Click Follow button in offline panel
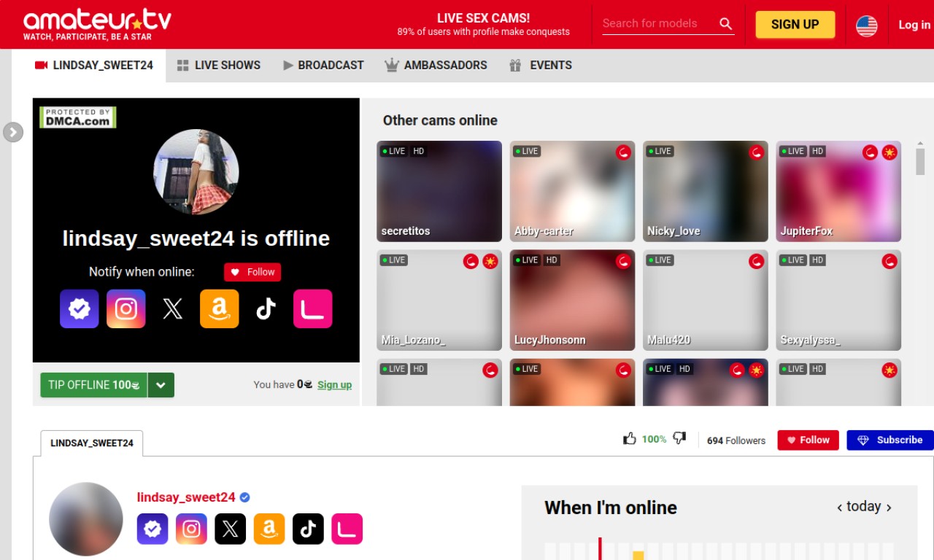Screen dimensions: 934x560 click(x=252, y=272)
